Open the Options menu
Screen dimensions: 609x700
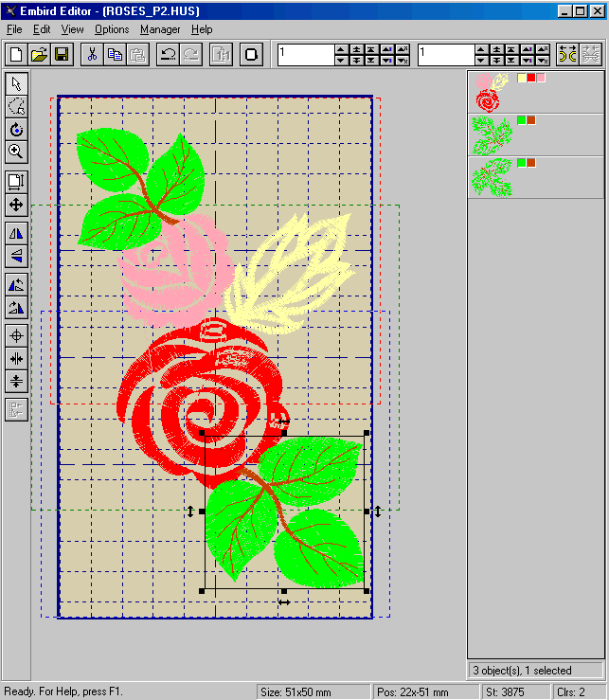[x=112, y=29]
